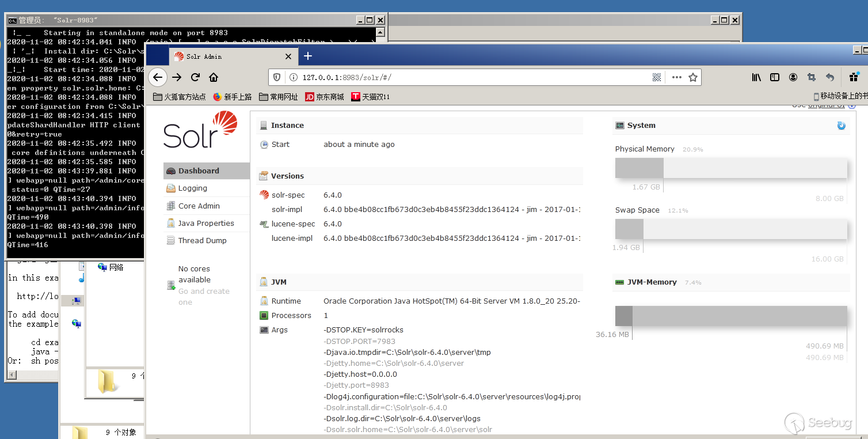
Task: Refresh the System panel values
Action: [842, 126]
